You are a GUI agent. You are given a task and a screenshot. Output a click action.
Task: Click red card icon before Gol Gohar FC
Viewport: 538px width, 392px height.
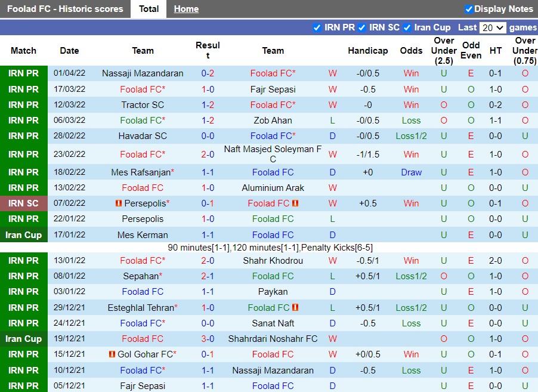112,354
